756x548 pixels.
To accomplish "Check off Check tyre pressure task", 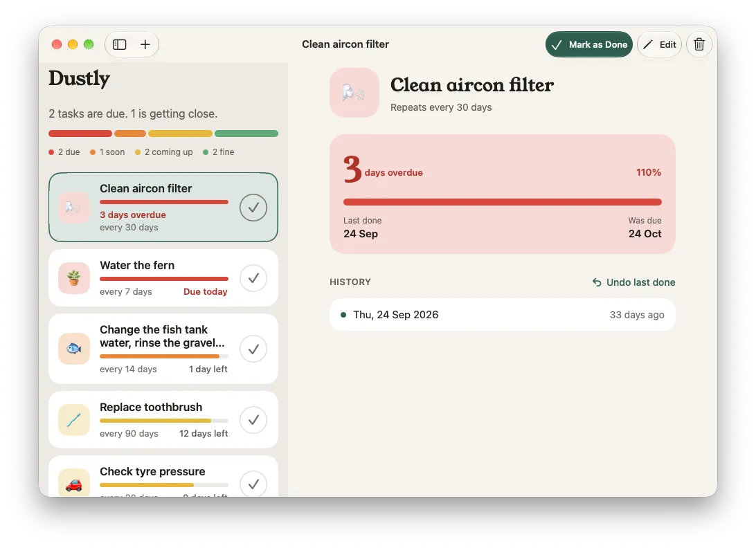I will click(x=253, y=484).
